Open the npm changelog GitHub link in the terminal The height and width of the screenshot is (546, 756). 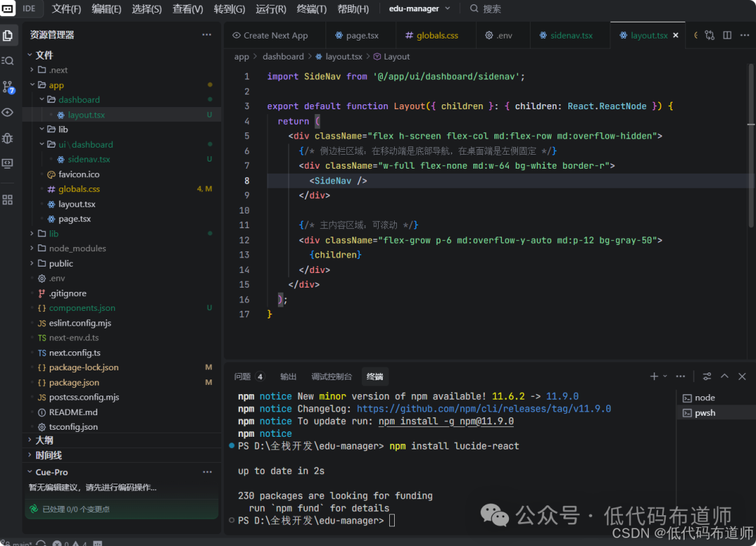click(484, 409)
